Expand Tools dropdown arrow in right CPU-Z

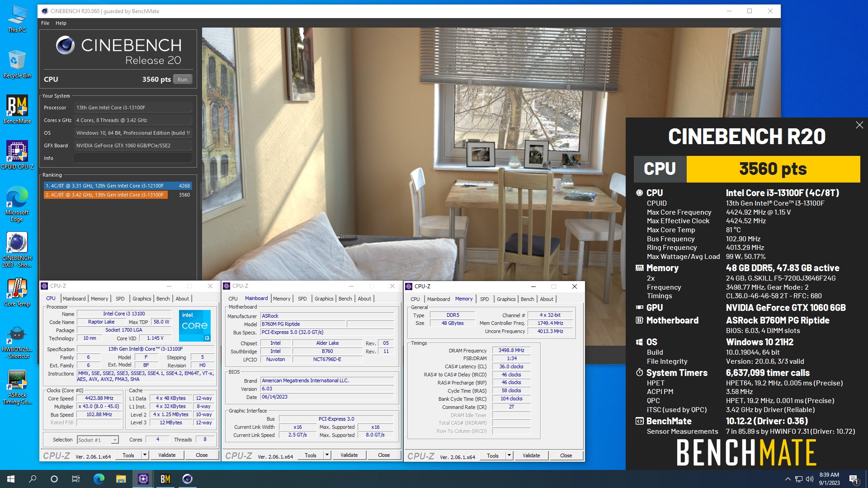pyautogui.click(x=509, y=456)
